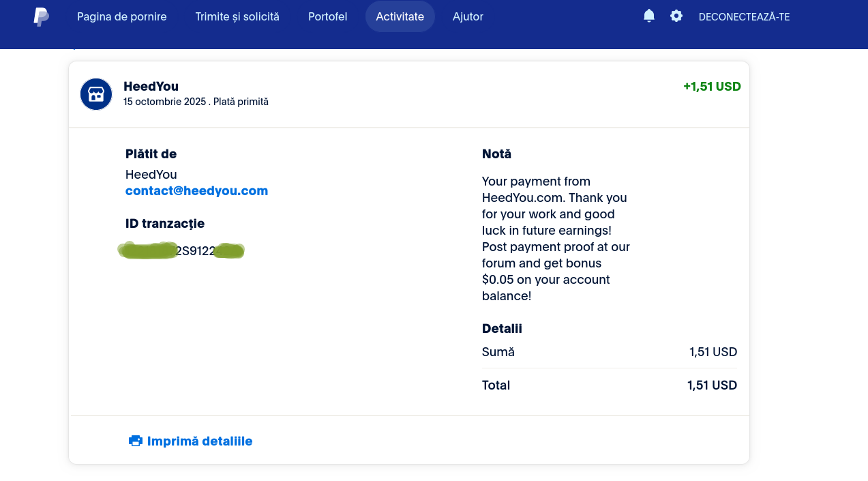Click the HeedYou transaction title

pyautogui.click(x=151, y=87)
